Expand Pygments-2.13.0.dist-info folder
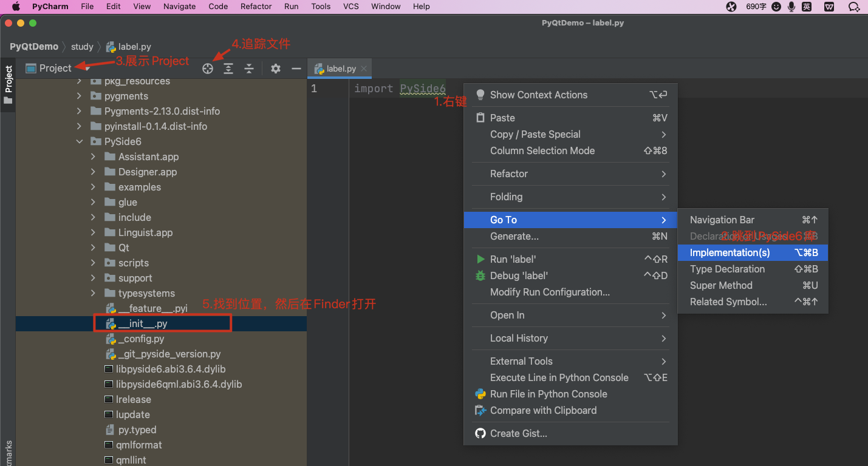868x466 pixels. (80, 112)
